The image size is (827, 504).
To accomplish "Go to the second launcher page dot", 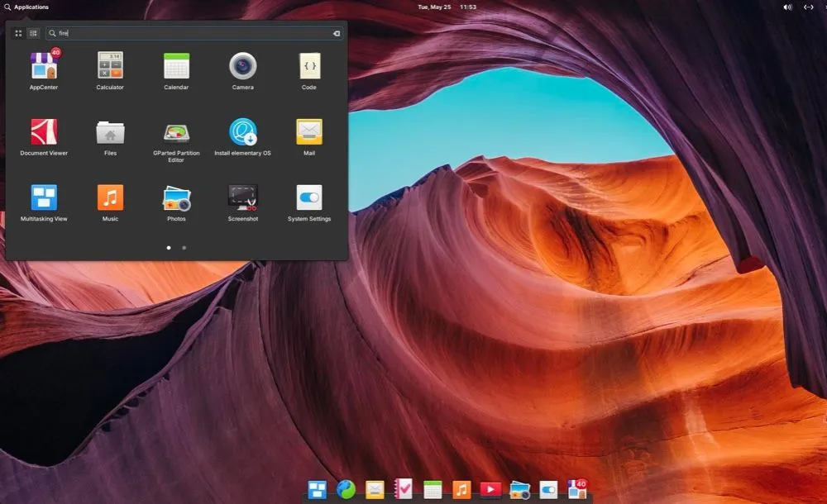I will coord(184,247).
